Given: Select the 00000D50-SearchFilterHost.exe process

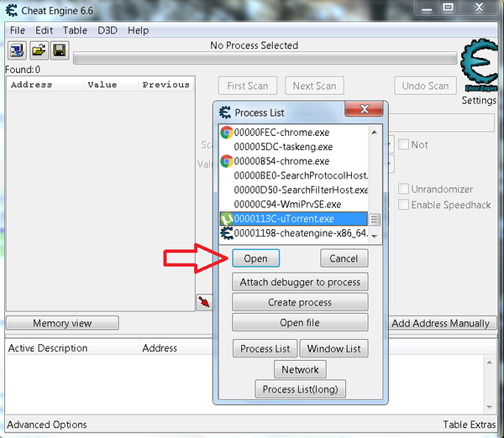Looking at the screenshot, I should pos(293,190).
